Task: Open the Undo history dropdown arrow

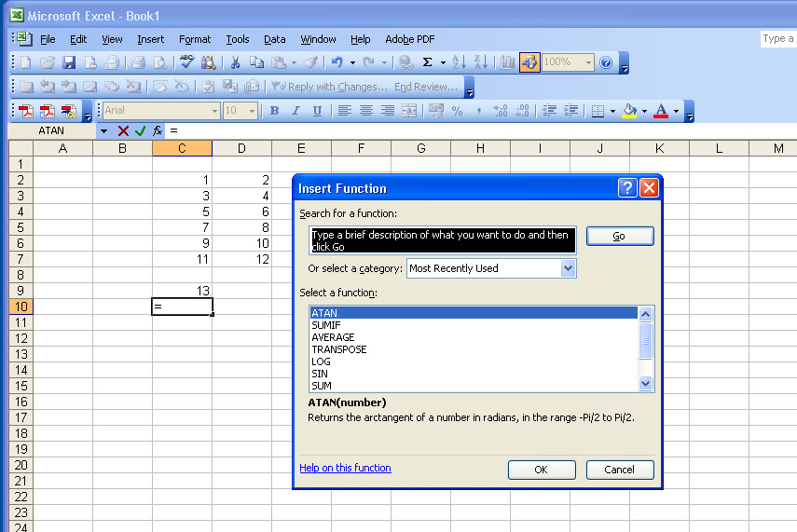Action: [352, 62]
